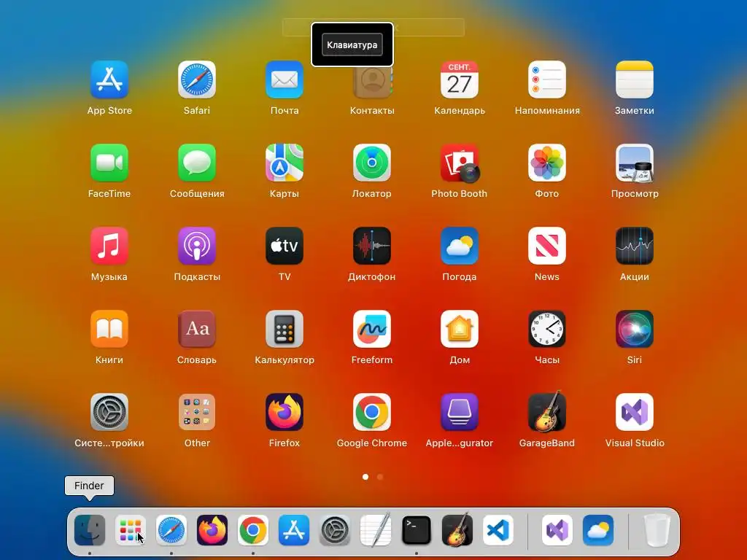Open Weather from the Dock
This screenshot has height=560, width=747.
coord(598,530)
